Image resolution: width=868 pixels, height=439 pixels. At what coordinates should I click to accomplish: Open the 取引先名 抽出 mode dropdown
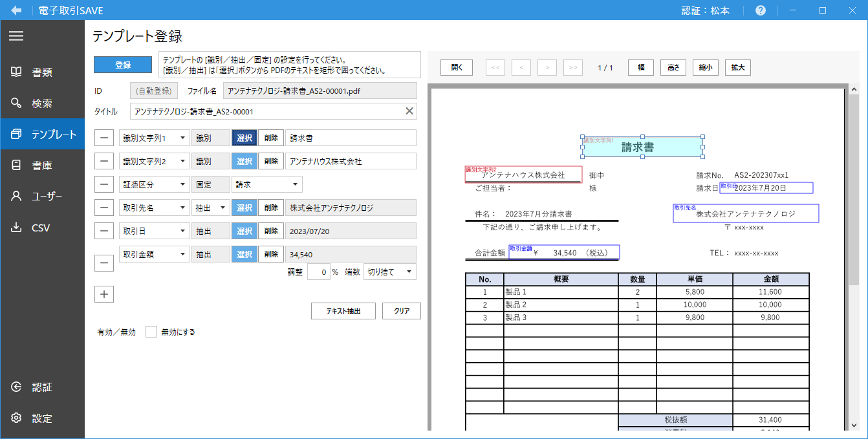pos(211,208)
